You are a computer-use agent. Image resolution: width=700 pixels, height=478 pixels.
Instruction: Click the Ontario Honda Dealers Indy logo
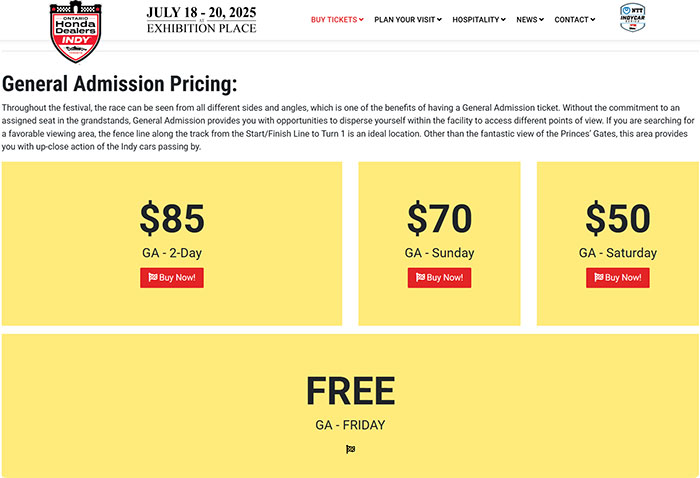(80, 30)
